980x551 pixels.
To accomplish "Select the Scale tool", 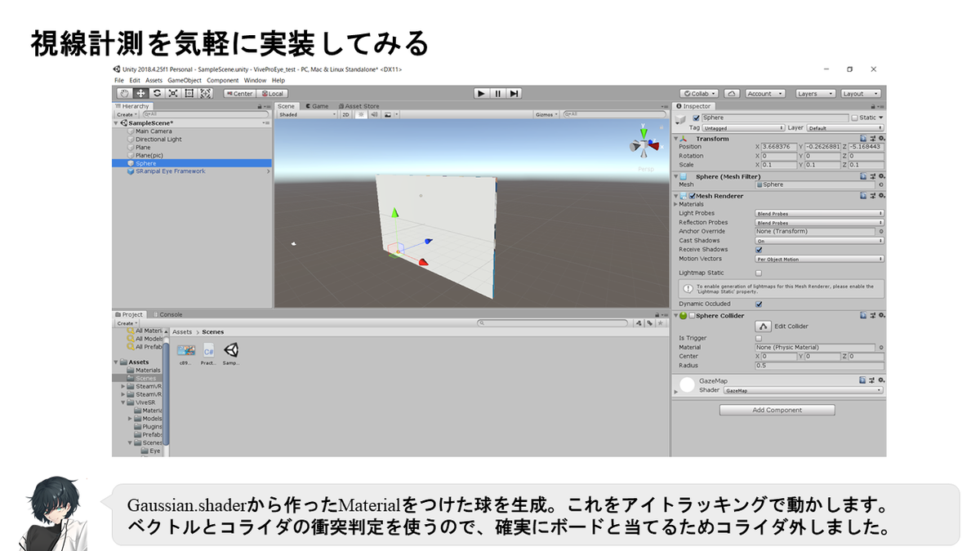I will coord(173,93).
